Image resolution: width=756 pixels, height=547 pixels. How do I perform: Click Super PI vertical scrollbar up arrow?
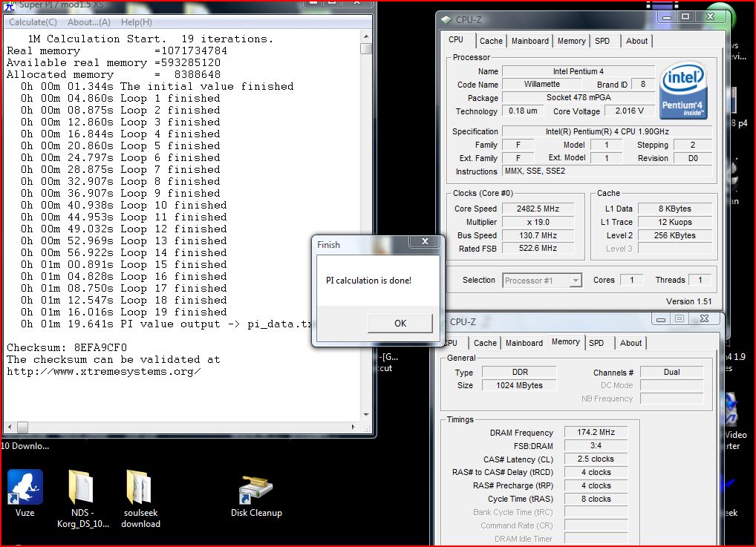(x=366, y=36)
